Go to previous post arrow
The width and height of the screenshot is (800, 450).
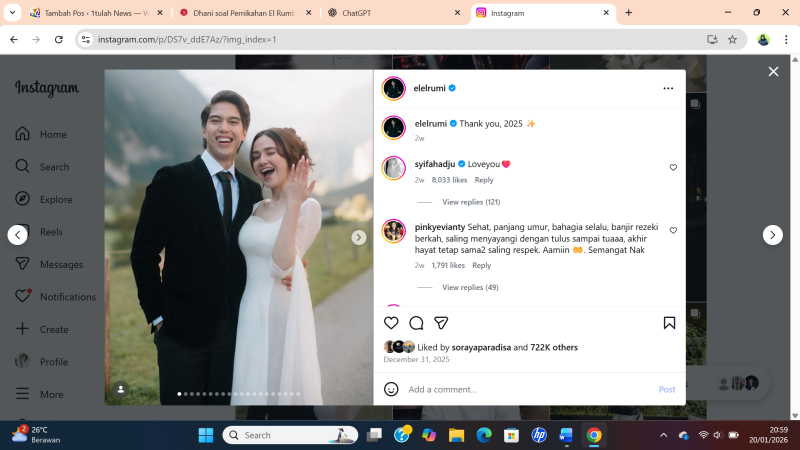[x=17, y=235]
